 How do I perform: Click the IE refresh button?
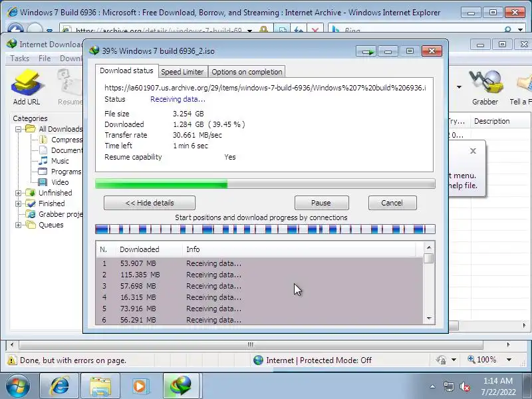coord(299,30)
